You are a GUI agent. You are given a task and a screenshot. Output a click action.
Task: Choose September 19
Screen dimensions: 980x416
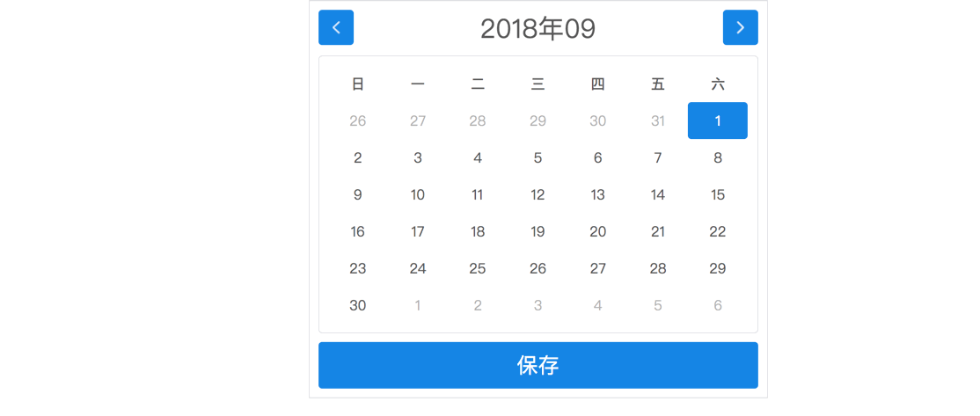538,231
